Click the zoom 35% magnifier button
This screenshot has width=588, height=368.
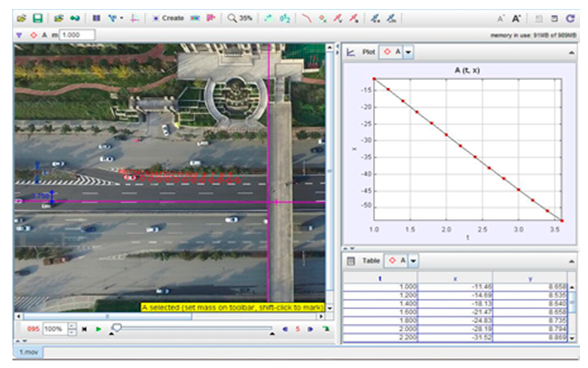point(239,18)
